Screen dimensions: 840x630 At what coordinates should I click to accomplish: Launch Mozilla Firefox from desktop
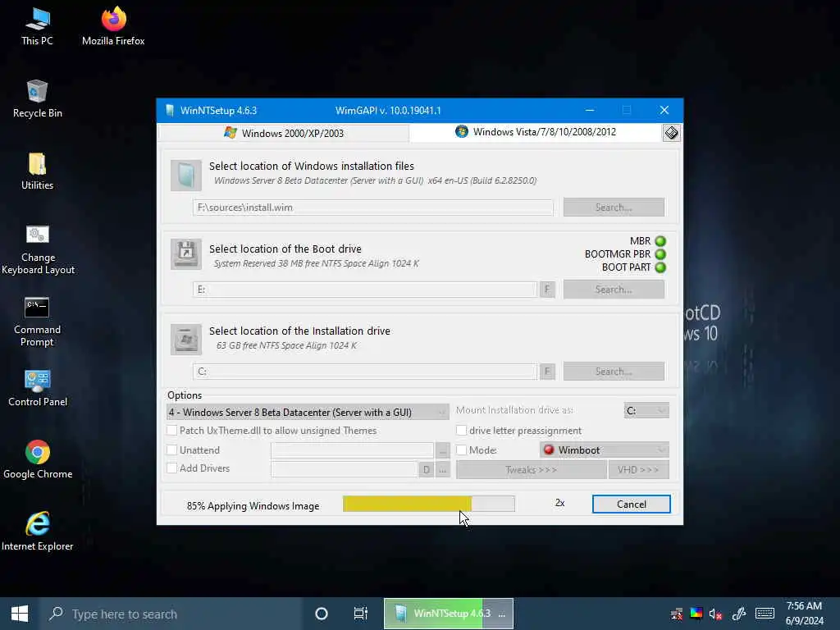(113, 26)
